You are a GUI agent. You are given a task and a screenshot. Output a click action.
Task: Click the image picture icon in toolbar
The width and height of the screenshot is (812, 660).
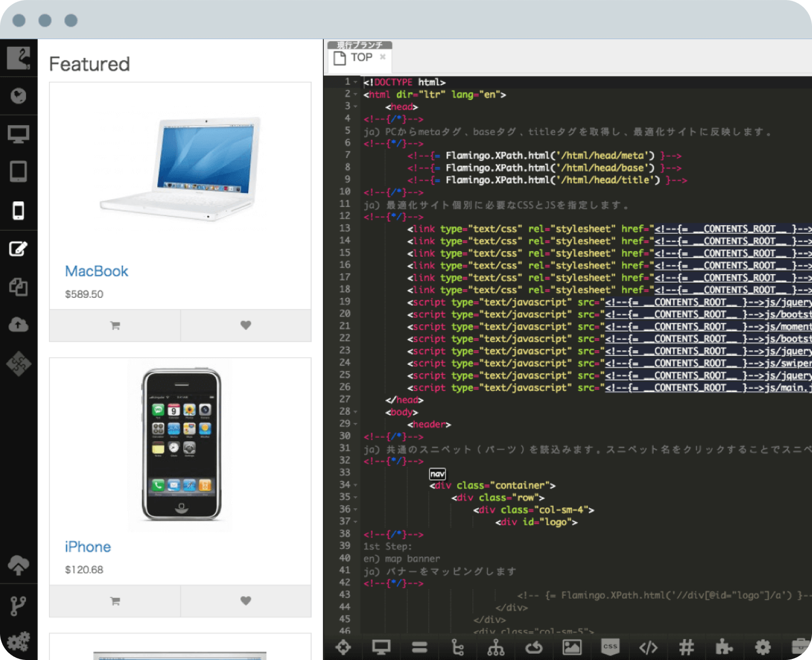[572, 647]
